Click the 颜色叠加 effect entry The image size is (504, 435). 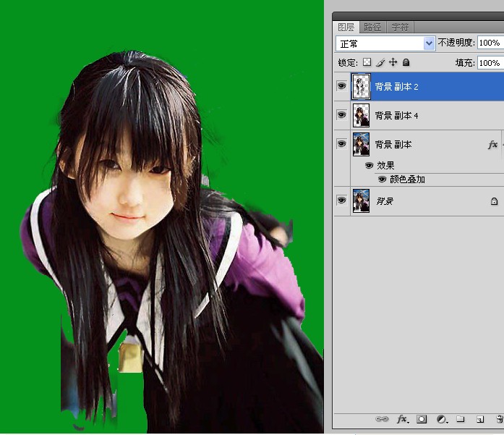[407, 180]
